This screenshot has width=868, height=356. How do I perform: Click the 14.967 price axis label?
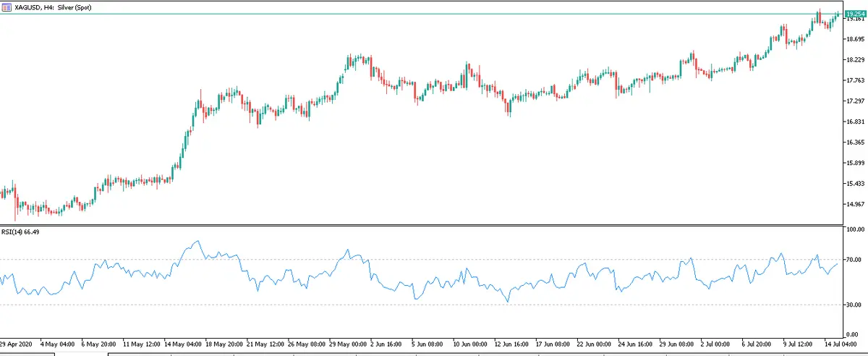click(x=855, y=205)
